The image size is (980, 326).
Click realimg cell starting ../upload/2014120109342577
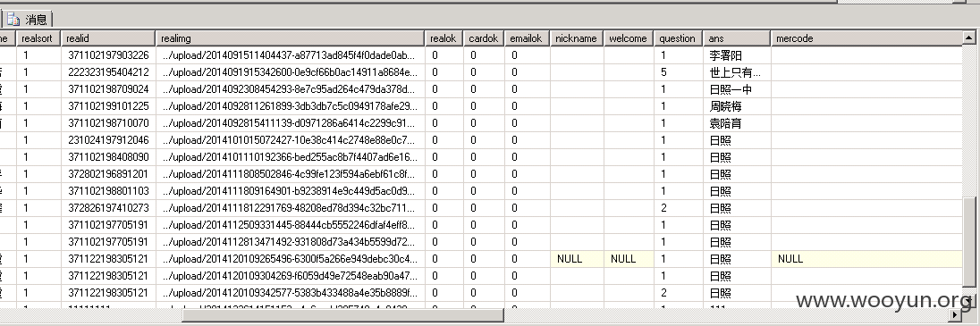[x=290, y=292]
